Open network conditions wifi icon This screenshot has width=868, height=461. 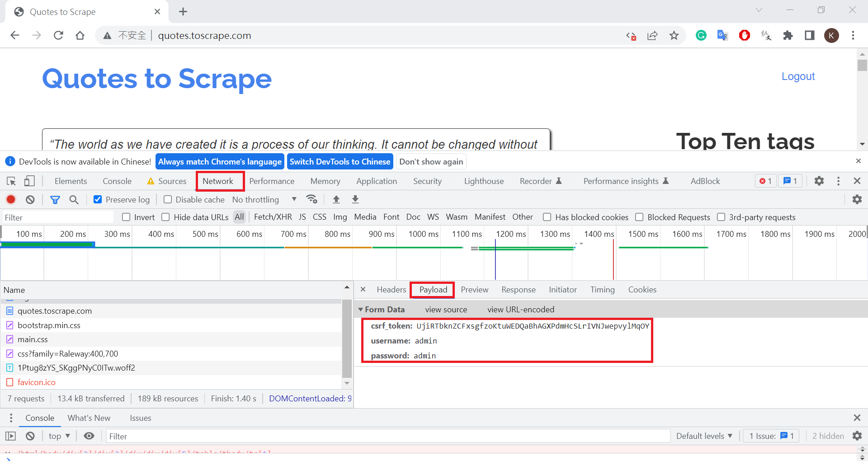[311, 199]
